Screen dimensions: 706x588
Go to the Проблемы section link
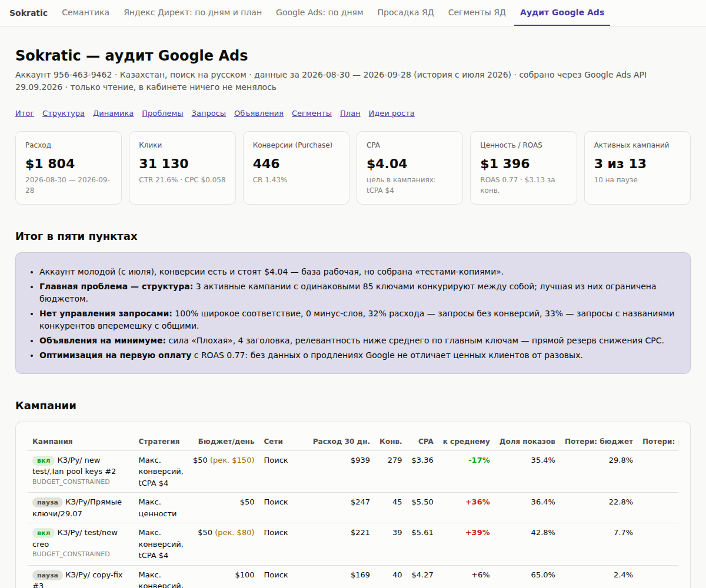162,113
